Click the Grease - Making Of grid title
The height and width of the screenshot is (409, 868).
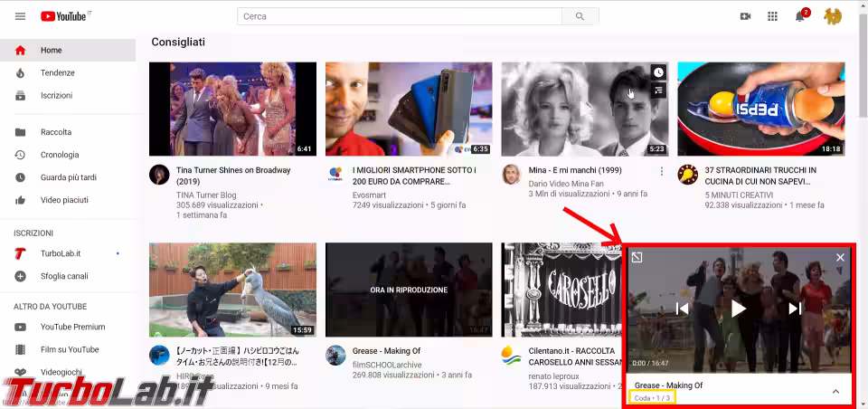coord(386,351)
